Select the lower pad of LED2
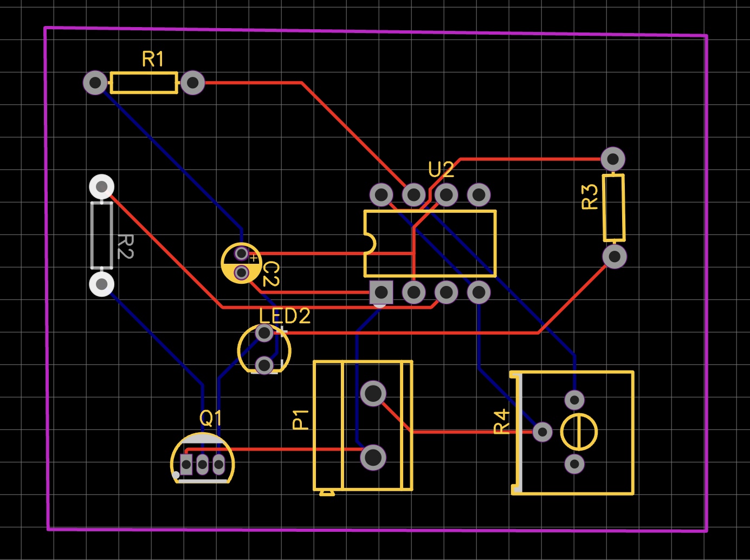The height and width of the screenshot is (560, 750). point(264,365)
